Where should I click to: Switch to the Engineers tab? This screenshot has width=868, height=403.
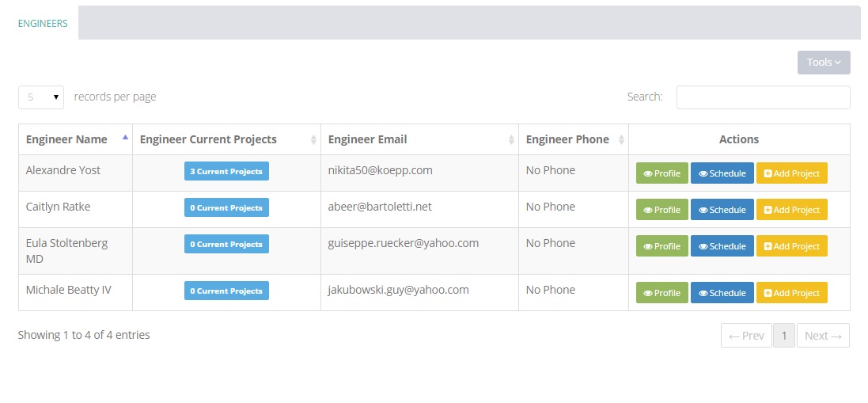coord(43,24)
